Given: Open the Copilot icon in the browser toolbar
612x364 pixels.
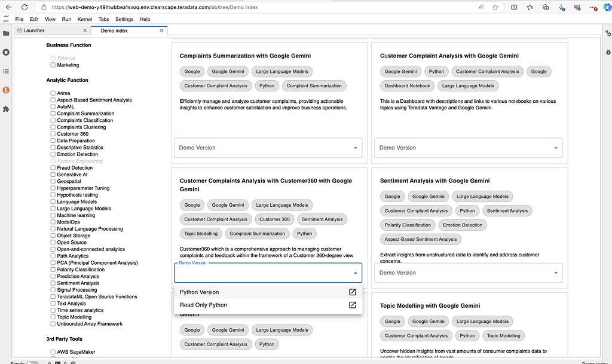Looking at the screenshot, I should click(x=607, y=7).
